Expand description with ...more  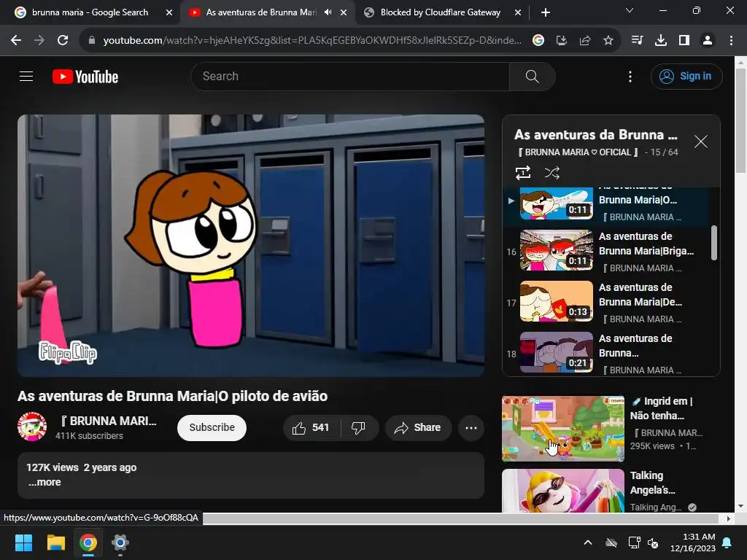click(44, 483)
